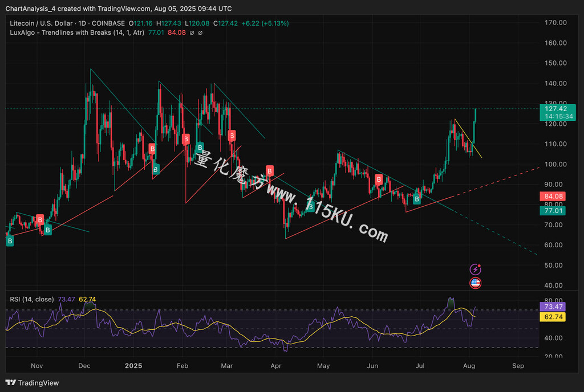Viewport: 584px width, 392px height.
Task: Click the green 77.01 price axis tag
Action: (x=553, y=211)
